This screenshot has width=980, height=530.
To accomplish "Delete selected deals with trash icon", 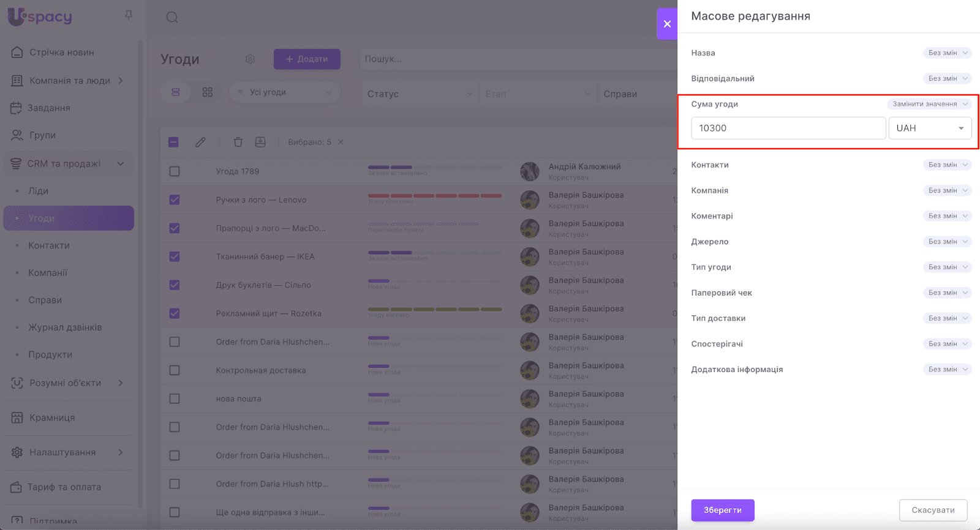I will [x=238, y=142].
